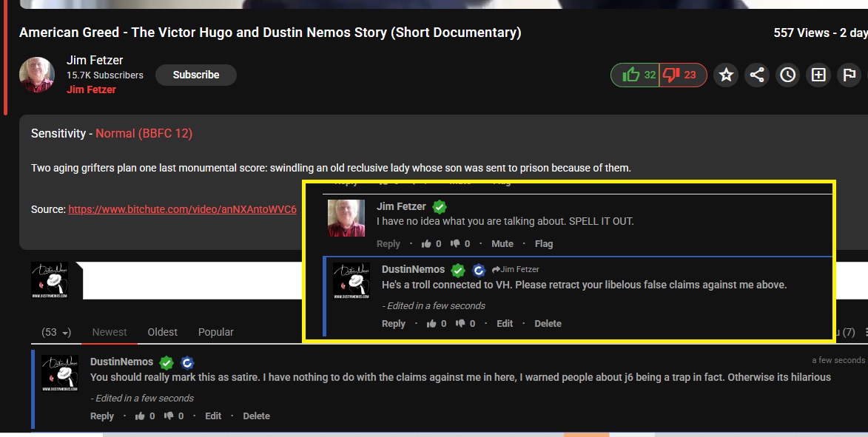The image size is (868, 437).
Task: Dislike the bottom DustinNemos comment
Action: [x=169, y=416]
